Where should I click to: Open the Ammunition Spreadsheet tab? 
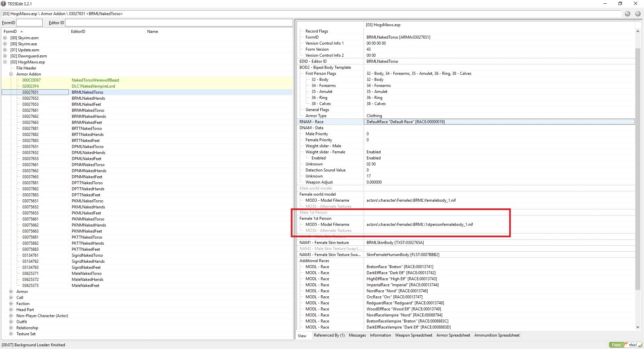coord(497,335)
